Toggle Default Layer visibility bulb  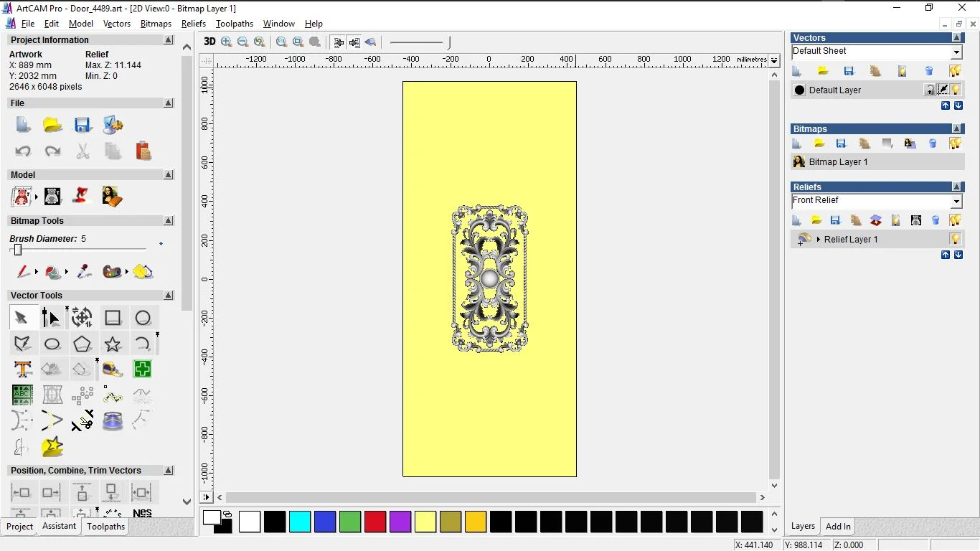956,90
